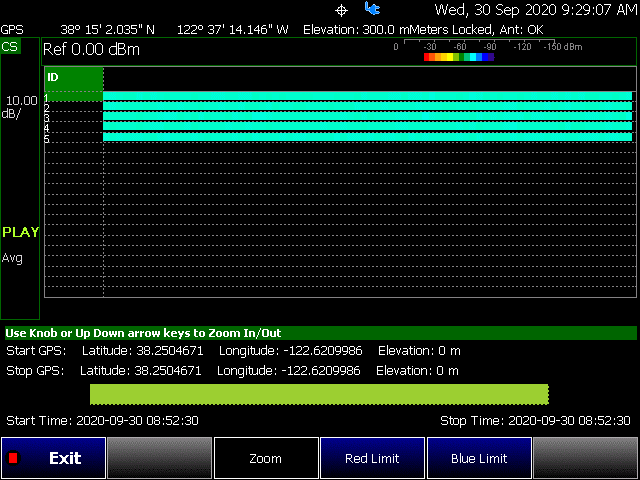Viewport: 640px width, 480px height.
Task: Click the Stop Time 08:52:30 text
Action: (535, 420)
